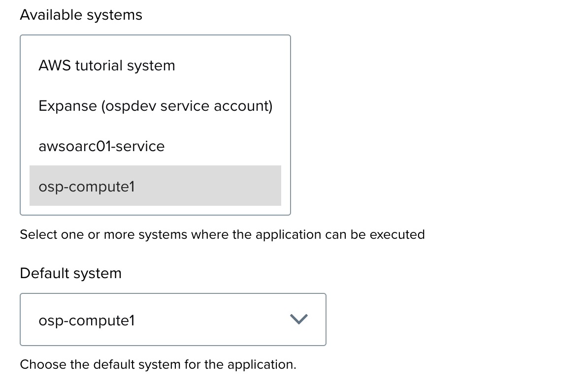Select AWS tutorial system in the list
Screen dimensions: 588x382
(x=107, y=65)
